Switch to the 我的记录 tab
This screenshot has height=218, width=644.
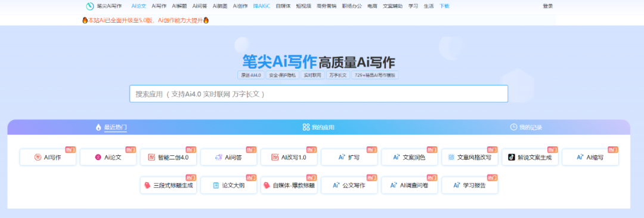[x=526, y=127]
